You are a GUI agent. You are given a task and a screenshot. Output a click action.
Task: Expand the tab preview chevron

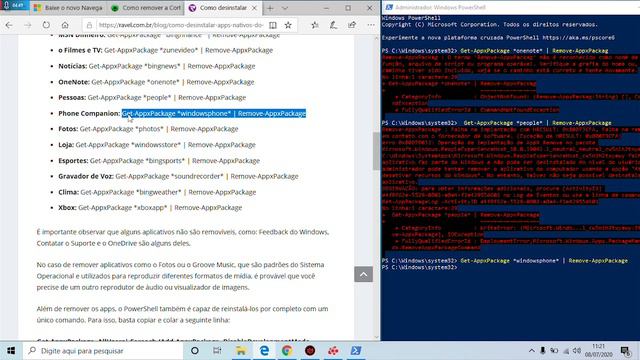pyautogui.click(x=285, y=8)
